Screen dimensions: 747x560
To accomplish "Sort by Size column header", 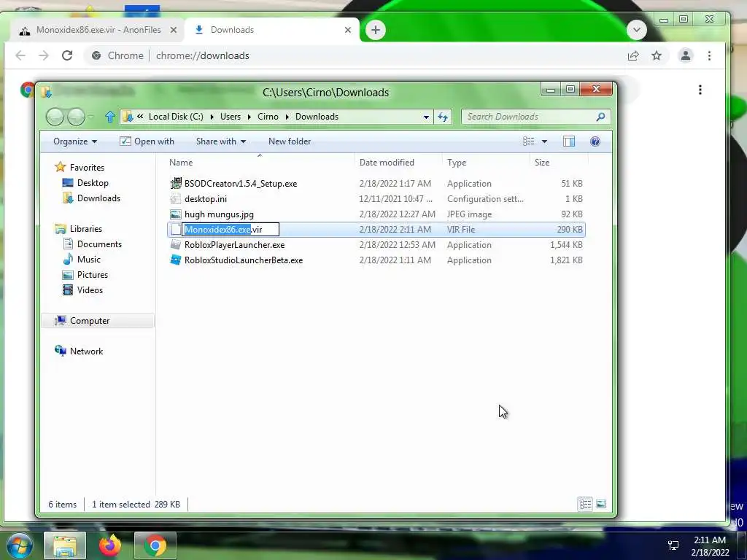I will click(x=558, y=163).
